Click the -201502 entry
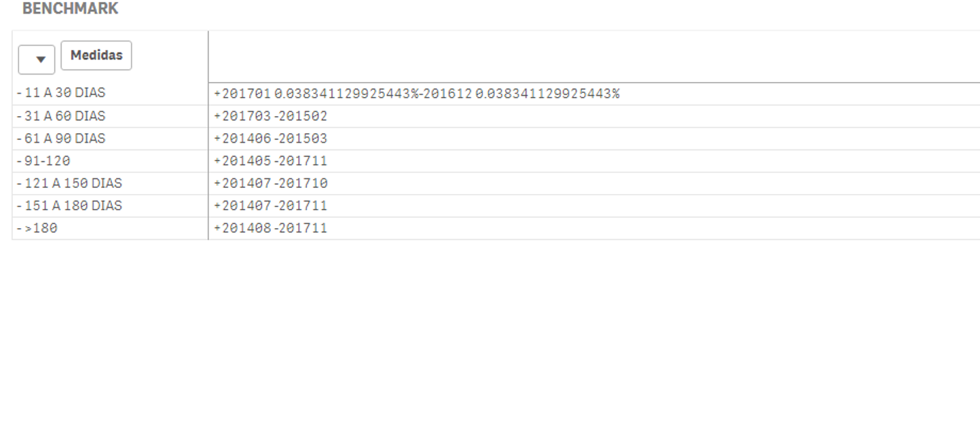Image resolution: width=980 pixels, height=446 pixels. [301, 116]
